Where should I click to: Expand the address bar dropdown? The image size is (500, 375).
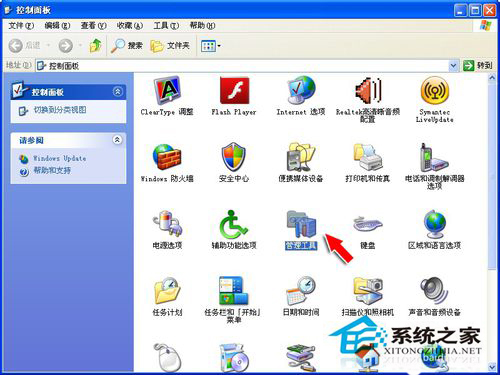point(453,66)
